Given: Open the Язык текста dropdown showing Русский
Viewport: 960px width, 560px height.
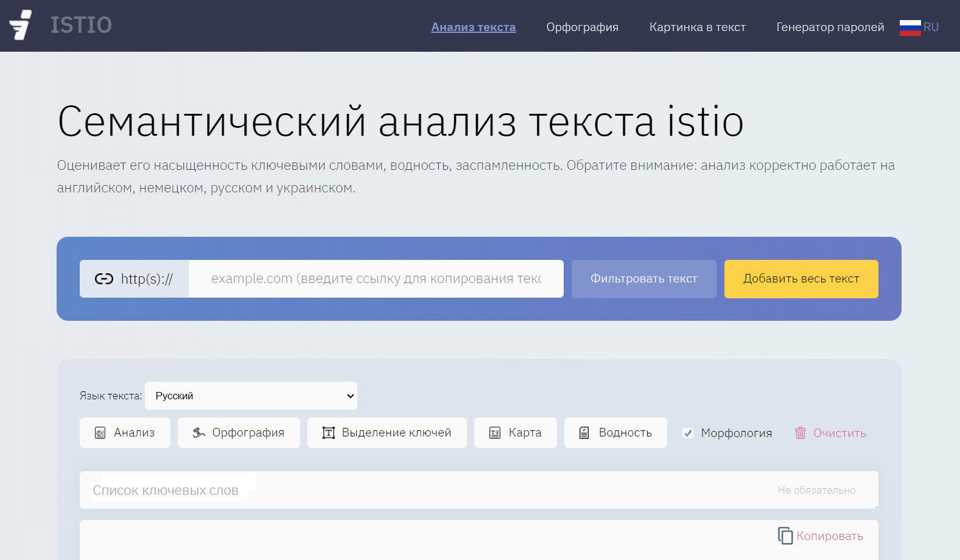Looking at the screenshot, I should pos(251,396).
